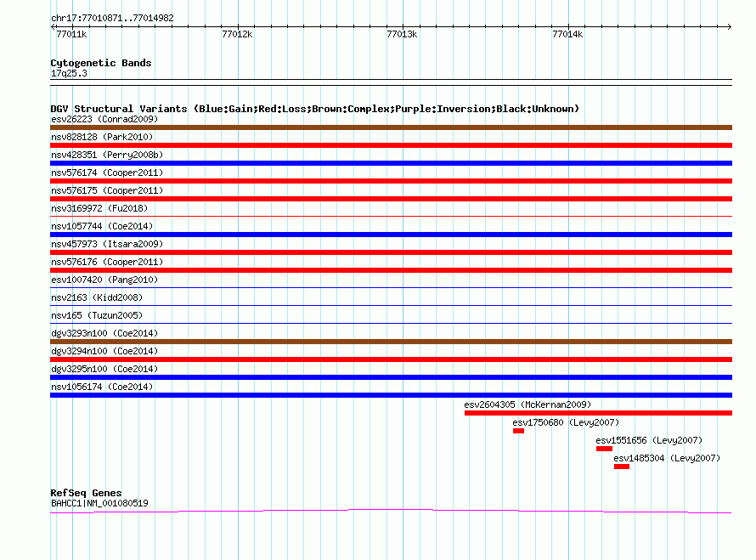Select the nsv165 (Tuzun2005) label
Image resolution: width=756 pixels, height=560 pixels.
(x=97, y=315)
